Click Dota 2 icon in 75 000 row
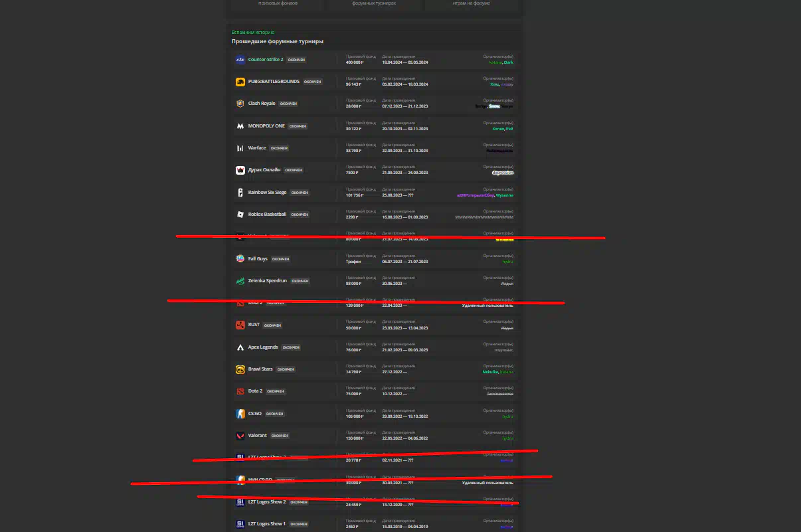The image size is (801, 532). [240, 391]
